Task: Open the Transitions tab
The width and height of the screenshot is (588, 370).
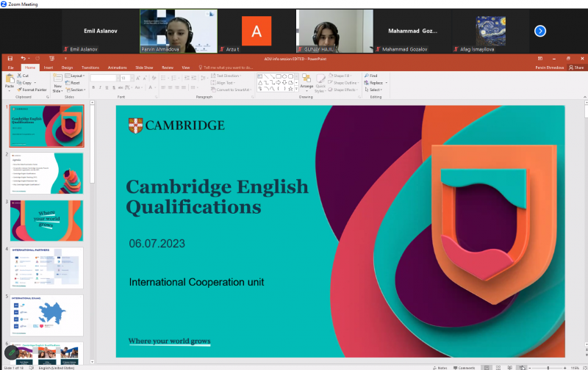Action: (90, 68)
